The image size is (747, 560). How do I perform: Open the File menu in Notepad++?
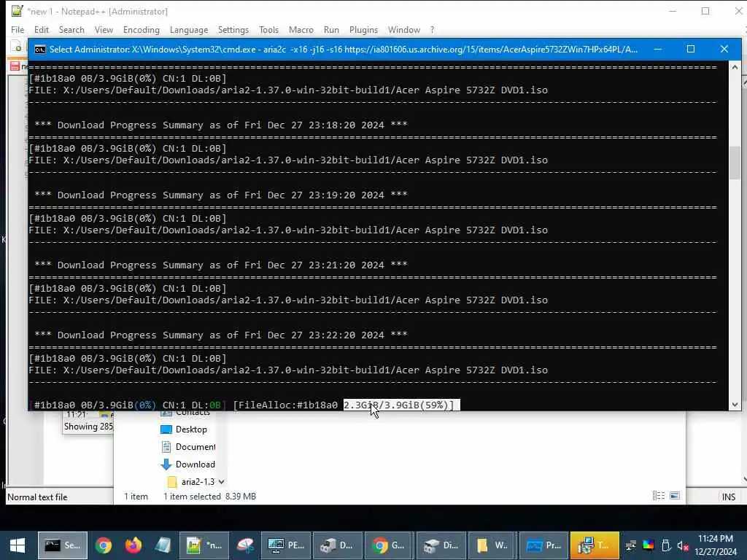click(x=18, y=29)
